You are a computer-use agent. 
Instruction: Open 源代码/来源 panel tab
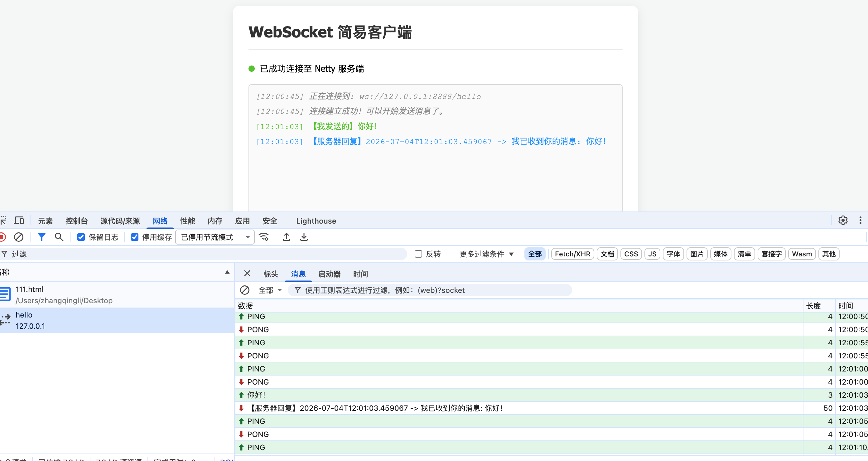click(x=120, y=221)
